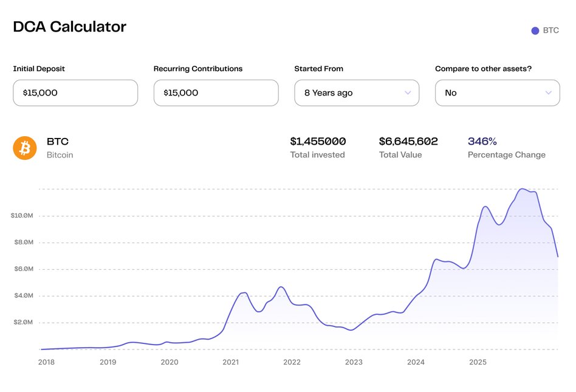Click the 2018 label on the timeline axis
Screen dimensions: 576x392
pos(46,362)
